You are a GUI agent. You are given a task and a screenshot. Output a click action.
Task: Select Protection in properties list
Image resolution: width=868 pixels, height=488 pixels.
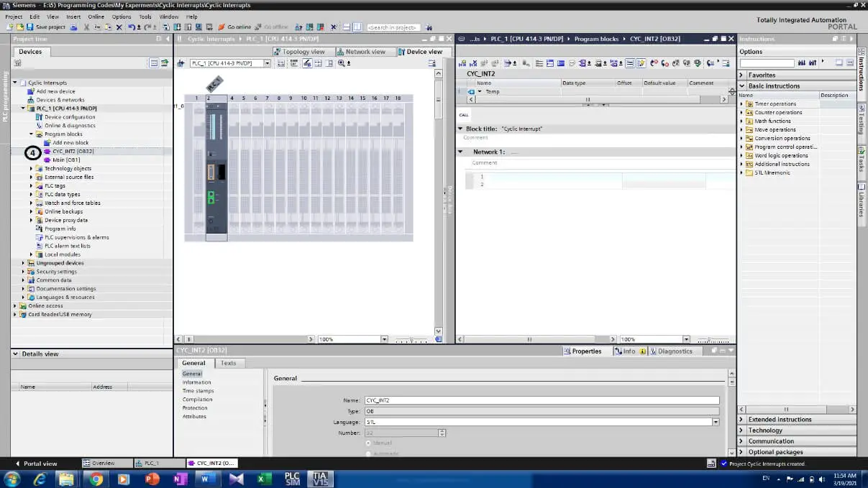[x=195, y=408]
